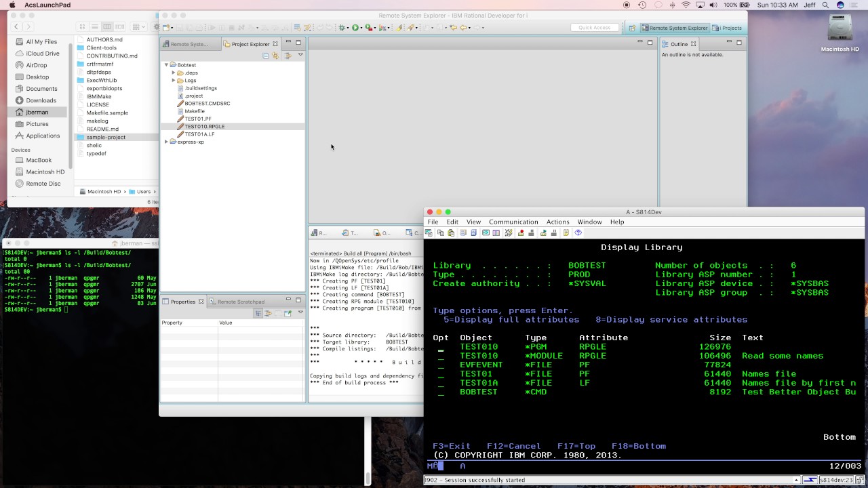The image size is (868, 488).
Task: Open Communication menu in emulator
Action: click(x=513, y=222)
